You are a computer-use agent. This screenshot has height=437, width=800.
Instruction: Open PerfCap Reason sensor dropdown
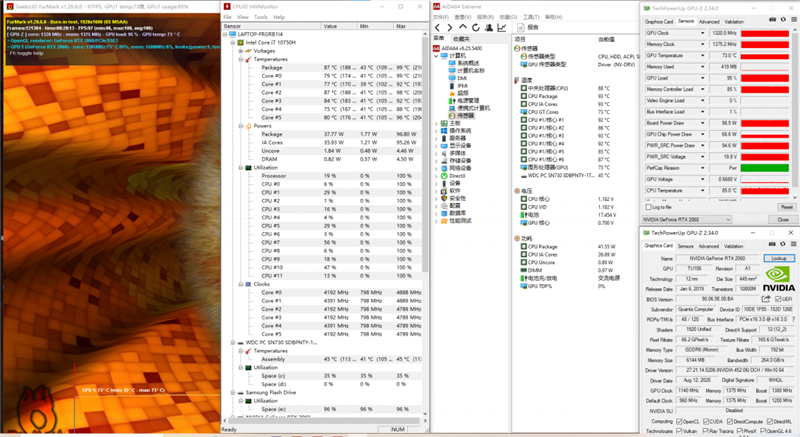click(x=703, y=168)
